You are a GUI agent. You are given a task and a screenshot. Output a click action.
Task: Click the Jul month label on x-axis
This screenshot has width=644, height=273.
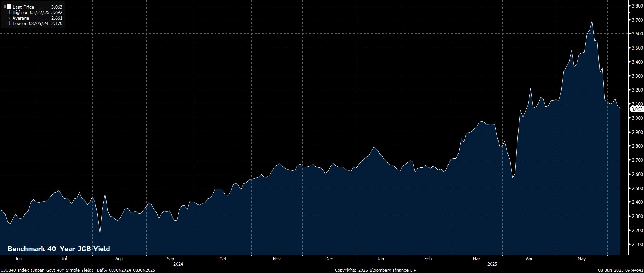(x=64, y=259)
